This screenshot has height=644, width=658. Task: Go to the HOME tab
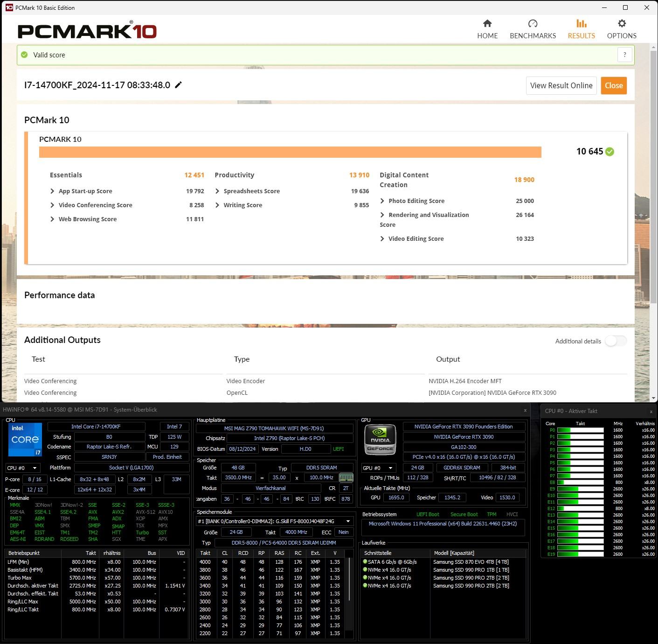pos(487,29)
